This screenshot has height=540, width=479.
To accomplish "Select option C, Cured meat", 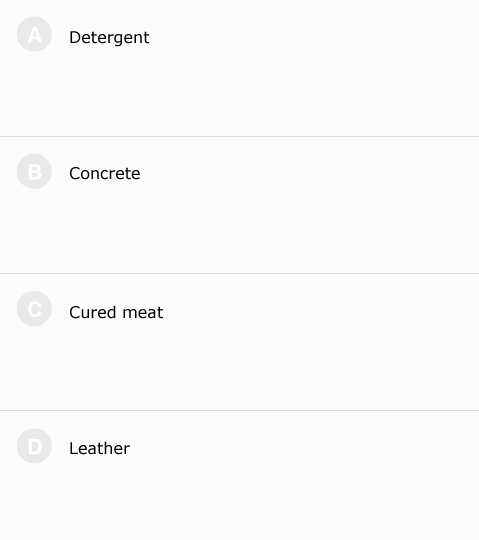I will [x=239, y=342].
